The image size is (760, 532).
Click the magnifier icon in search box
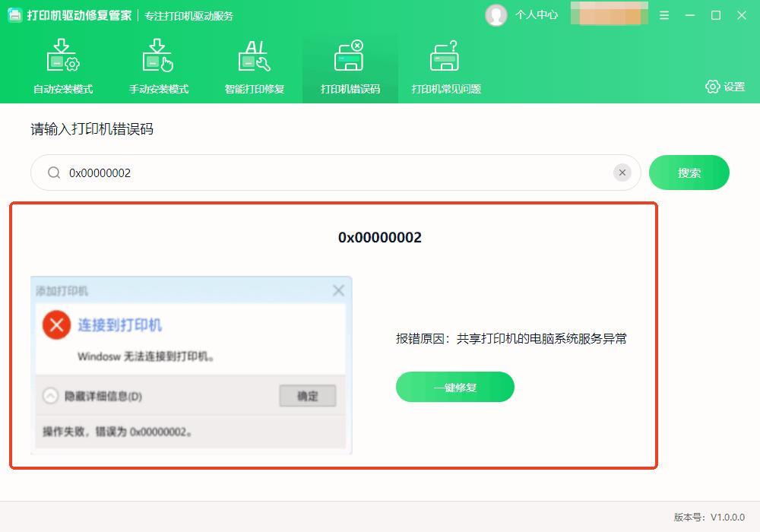(54, 173)
